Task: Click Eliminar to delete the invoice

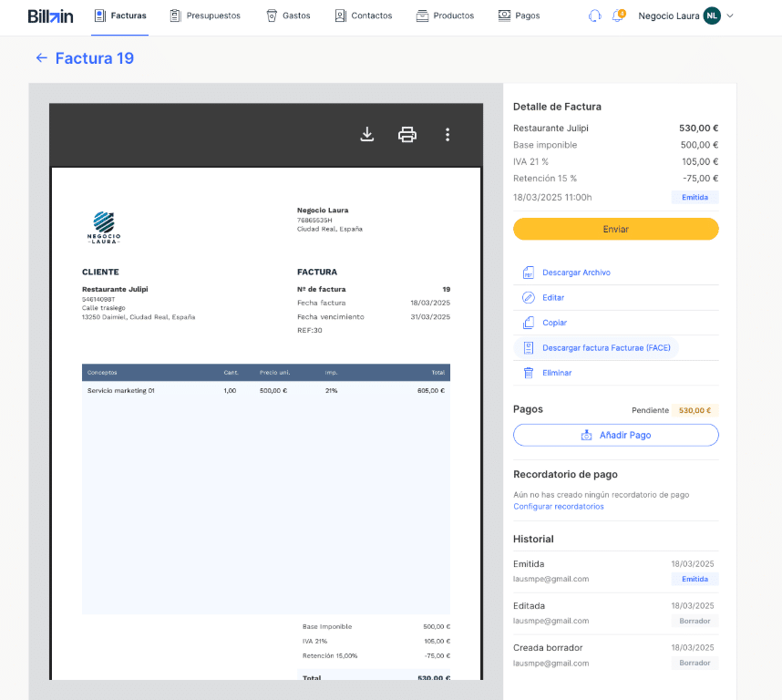Action: pos(557,373)
